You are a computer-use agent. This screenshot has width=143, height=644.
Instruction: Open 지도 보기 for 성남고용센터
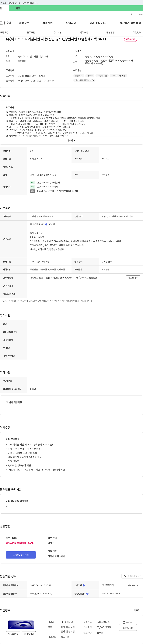tap(133, 585)
